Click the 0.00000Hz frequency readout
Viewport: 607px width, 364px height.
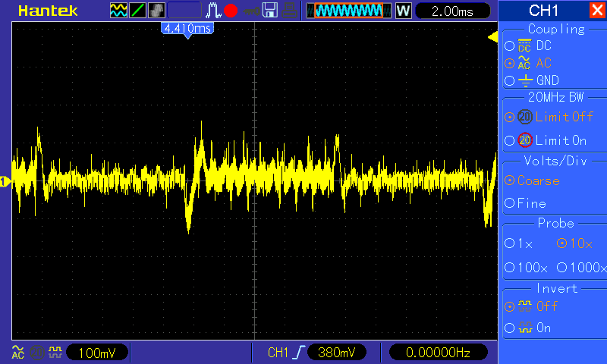tap(438, 353)
